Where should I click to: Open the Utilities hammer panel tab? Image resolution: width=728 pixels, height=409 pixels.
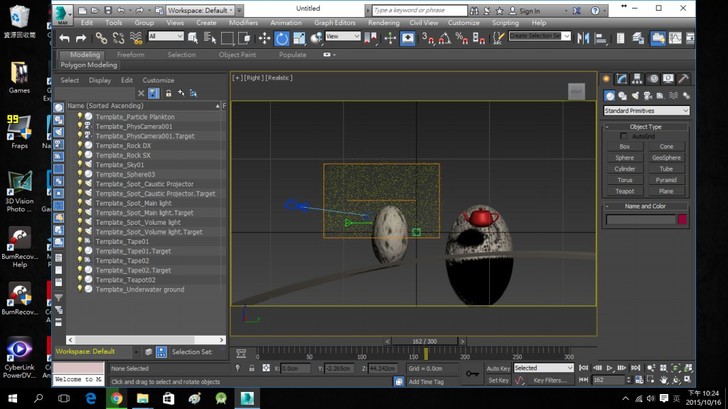[x=682, y=78]
